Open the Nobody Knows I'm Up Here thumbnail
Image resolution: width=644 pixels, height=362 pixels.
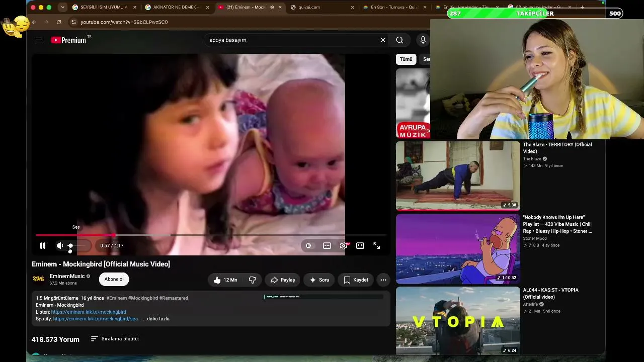coord(458,249)
